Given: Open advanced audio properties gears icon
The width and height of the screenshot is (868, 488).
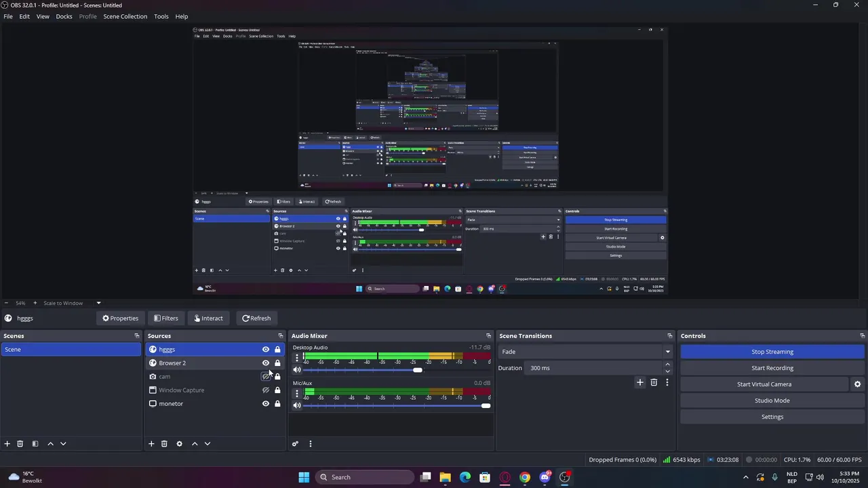Looking at the screenshot, I should (x=295, y=444).
